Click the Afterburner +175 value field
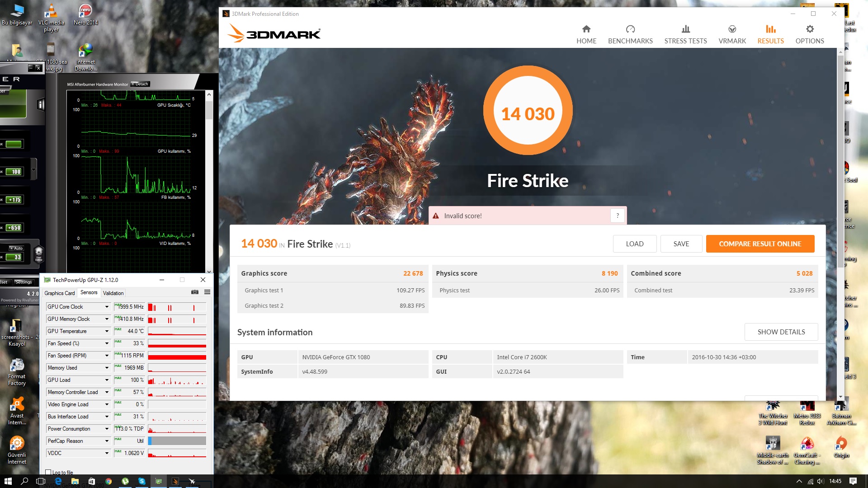 (14, 200)
